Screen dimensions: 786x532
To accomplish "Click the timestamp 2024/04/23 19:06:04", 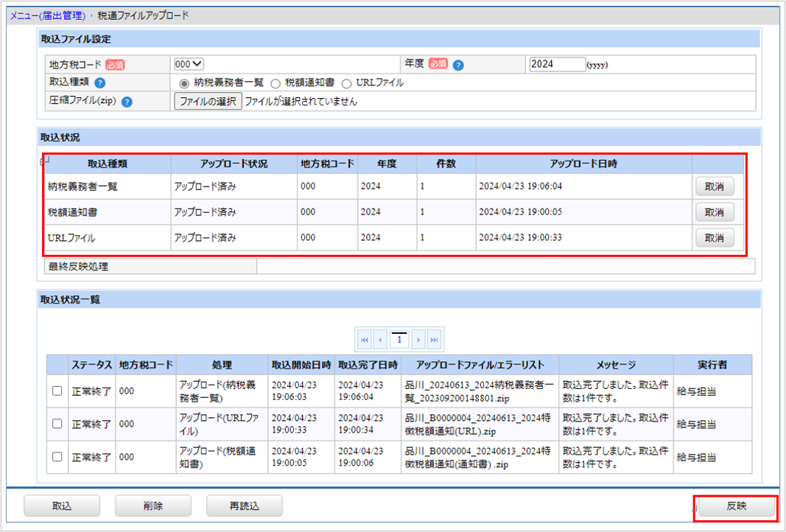I will pos(520,186).
